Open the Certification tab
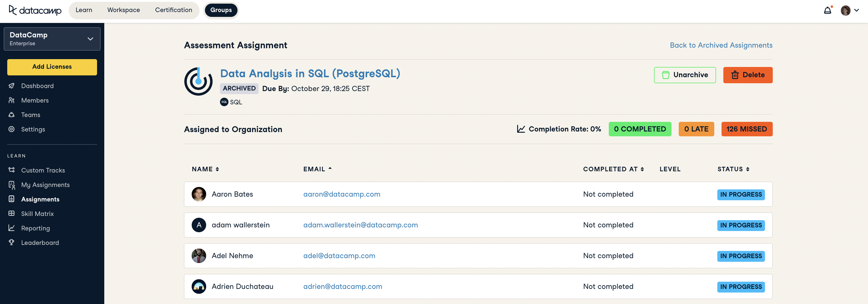The image size is (868, 304). click(174, 10)
